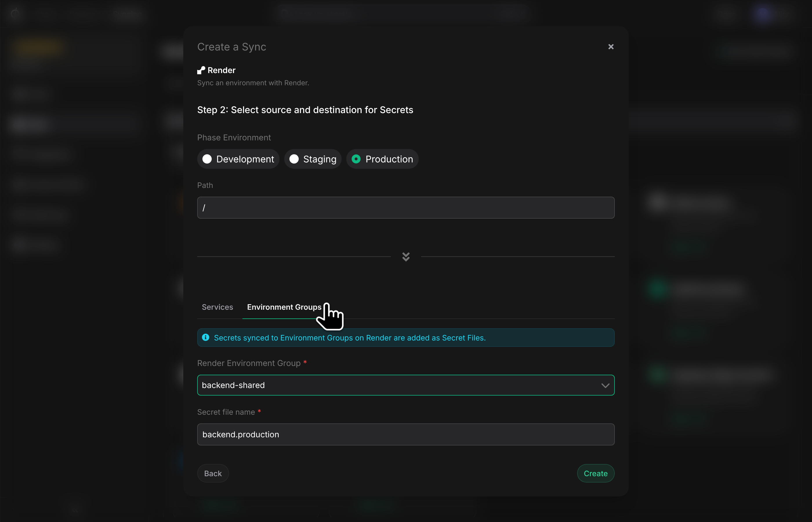Select the Production environment radio option
Viewport: 812px width, 522px height.
click(382, 159)
